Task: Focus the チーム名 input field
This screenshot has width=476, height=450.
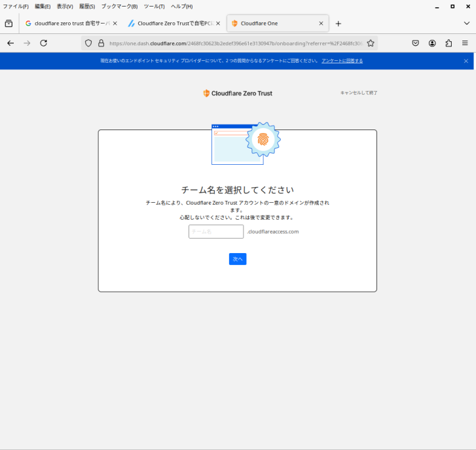Action: 216,232
